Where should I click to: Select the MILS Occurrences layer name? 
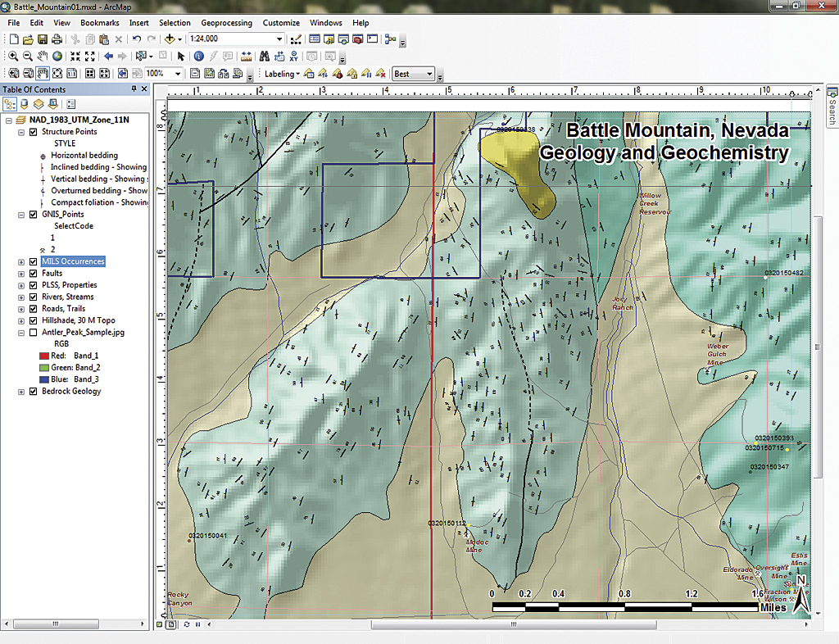tap(73, 261)
